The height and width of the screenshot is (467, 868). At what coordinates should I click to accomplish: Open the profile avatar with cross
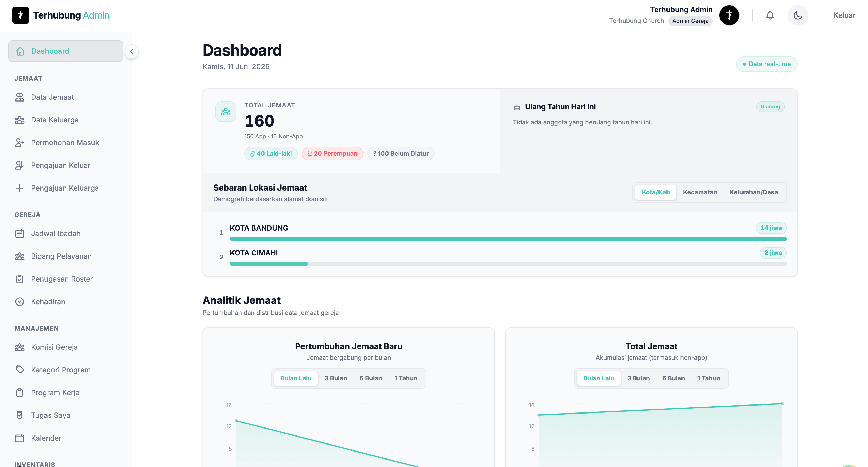729,15
